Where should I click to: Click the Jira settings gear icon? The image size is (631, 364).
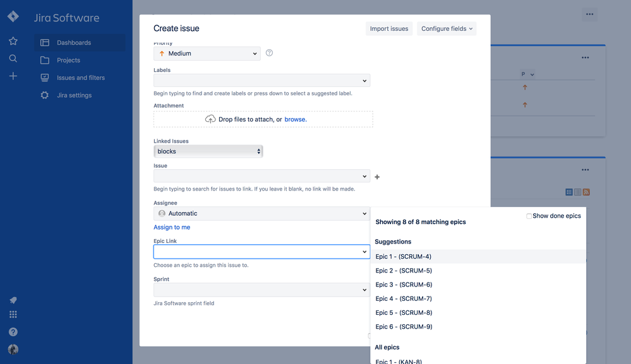coord(45,95)
